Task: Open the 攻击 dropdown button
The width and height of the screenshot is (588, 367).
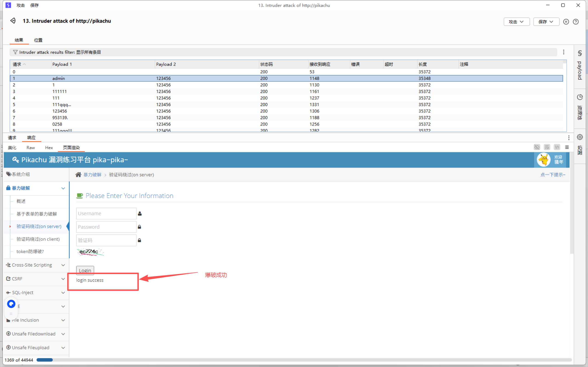Action: pyautogui.click(x=516, y=22)
